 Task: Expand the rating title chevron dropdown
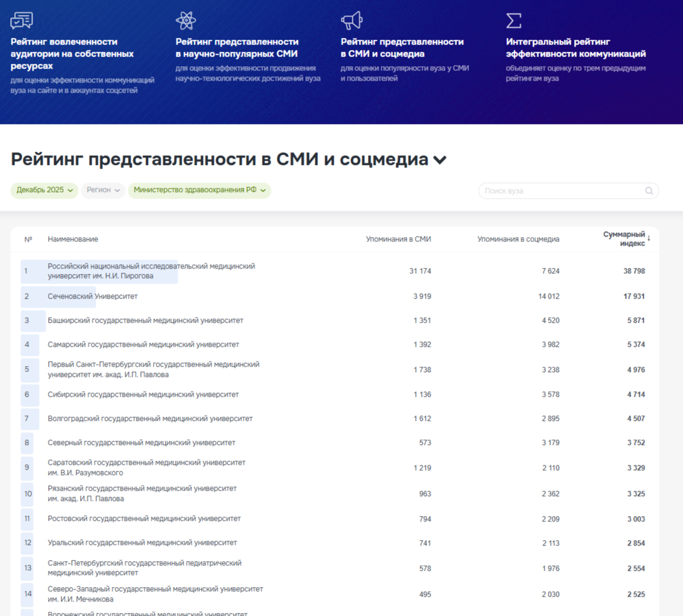(x=440, y=160)
